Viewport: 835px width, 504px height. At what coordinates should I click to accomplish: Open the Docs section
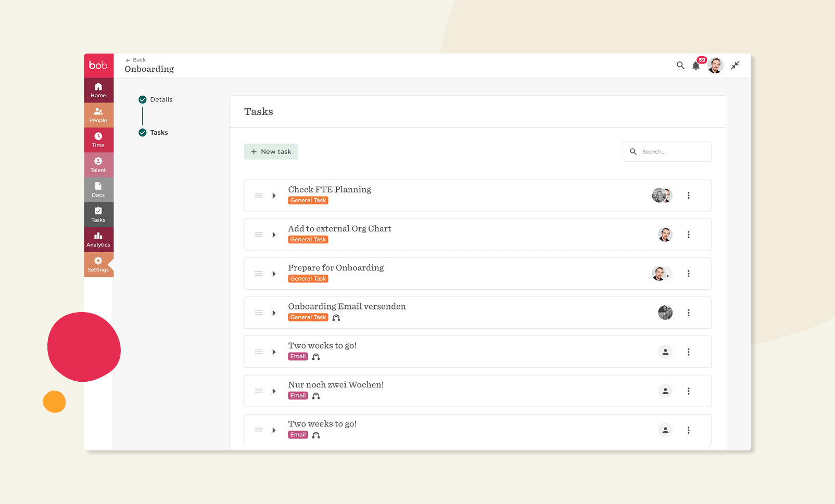(98, 190)
